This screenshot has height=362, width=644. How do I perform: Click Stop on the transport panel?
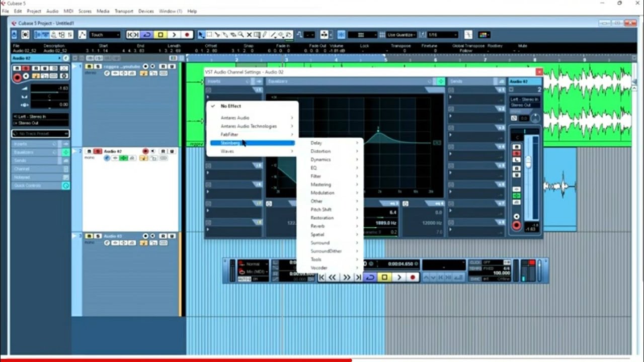[384, 277]
